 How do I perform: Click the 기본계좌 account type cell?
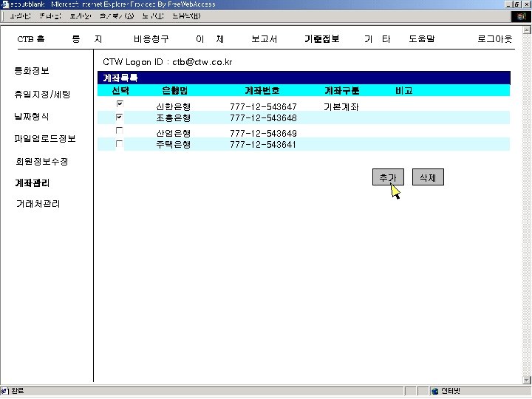[341, 106]
